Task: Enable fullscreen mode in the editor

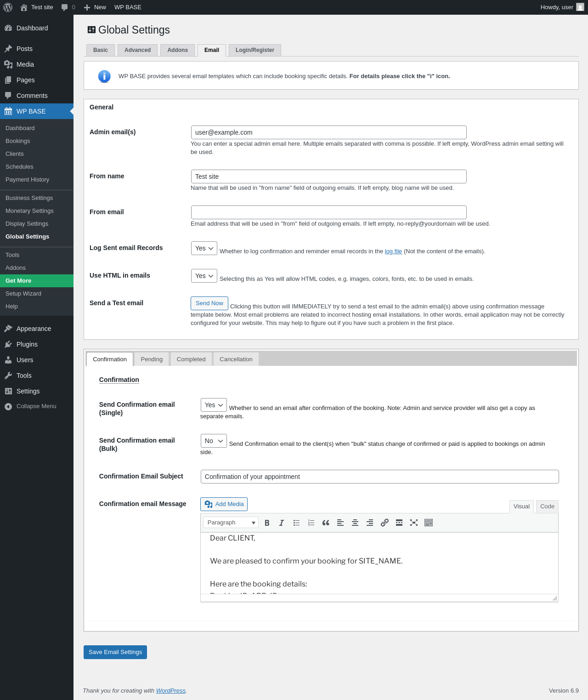Action: pos(414,523)
